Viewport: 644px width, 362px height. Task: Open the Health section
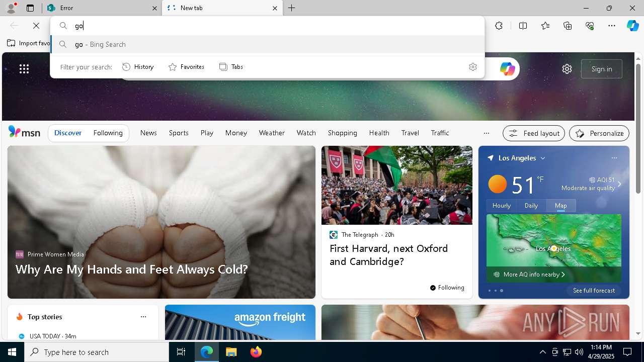pos(379,133)
